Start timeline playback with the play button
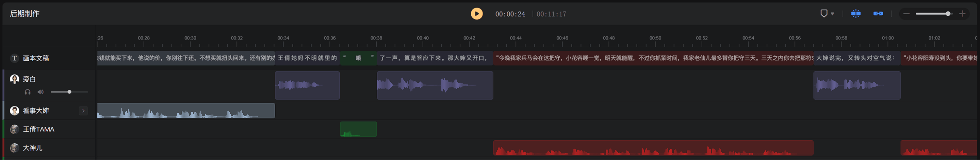The width and height of the screenshot is (980, 160). [x=477, y=14]
